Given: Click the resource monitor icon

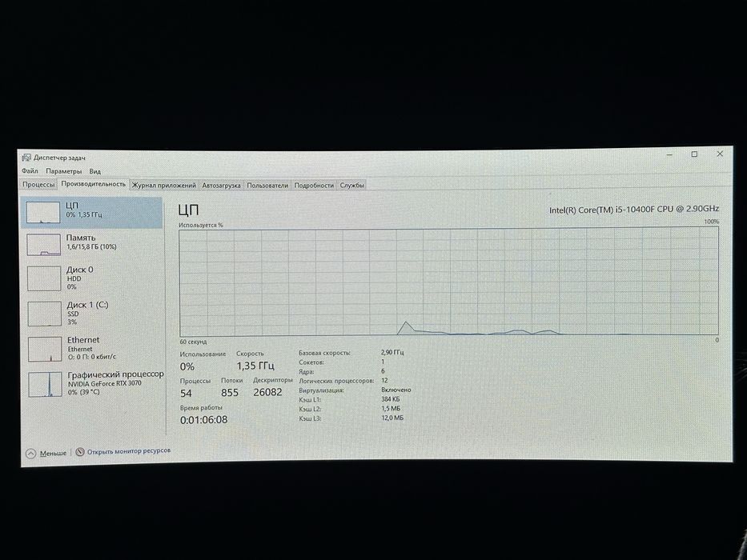Looking at the screenshot, I should pos(80,451).
